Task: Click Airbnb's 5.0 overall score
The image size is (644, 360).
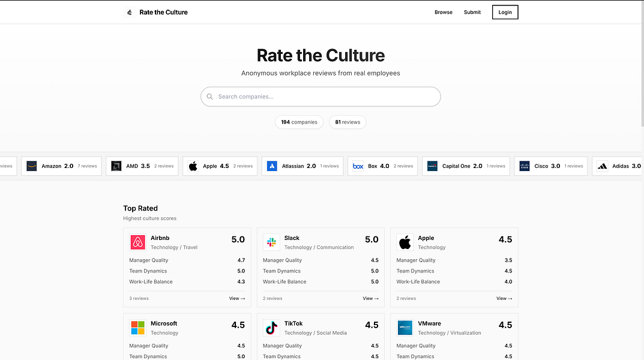Action: [238, 239]
